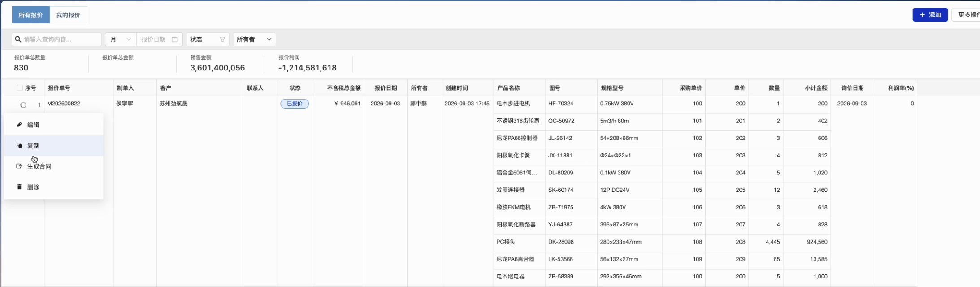Click sales amount 3,601,400,056

tap(217, 68)
